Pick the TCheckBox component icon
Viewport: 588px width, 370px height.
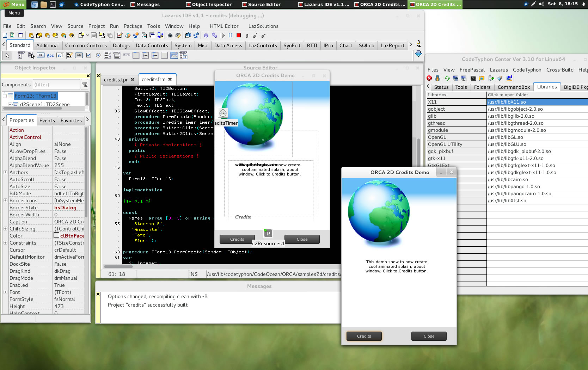click(x=89, y=55)
